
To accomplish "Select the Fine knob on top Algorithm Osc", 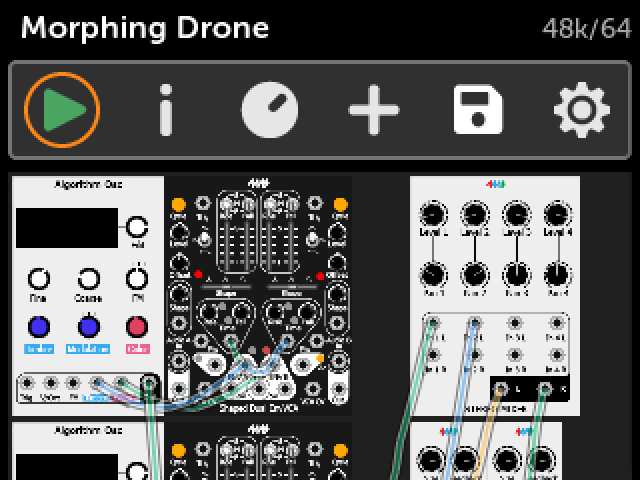I will (39, 279).
